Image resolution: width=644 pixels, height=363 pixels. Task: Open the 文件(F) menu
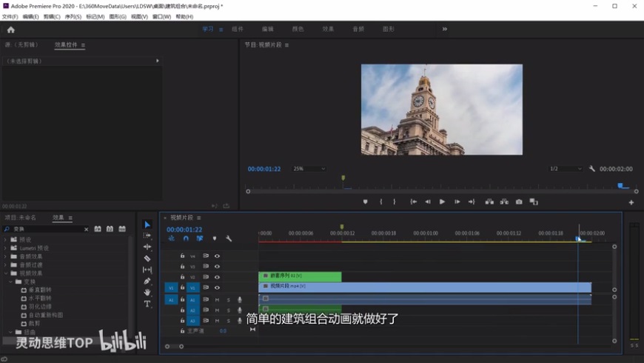pos(10,16)
